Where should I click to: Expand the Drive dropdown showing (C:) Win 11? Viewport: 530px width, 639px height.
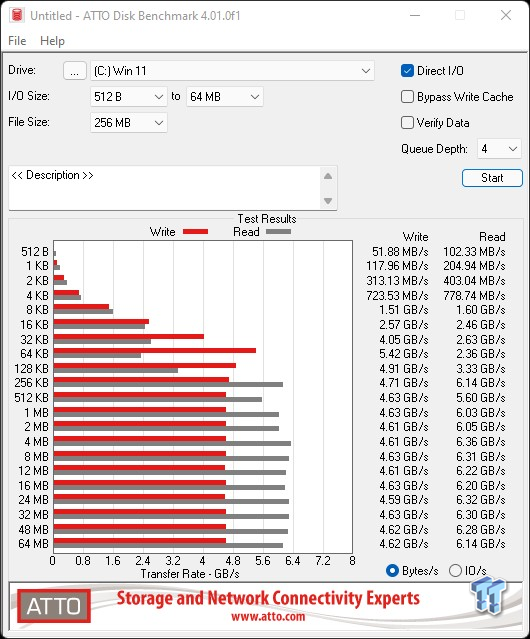[232, 71]
